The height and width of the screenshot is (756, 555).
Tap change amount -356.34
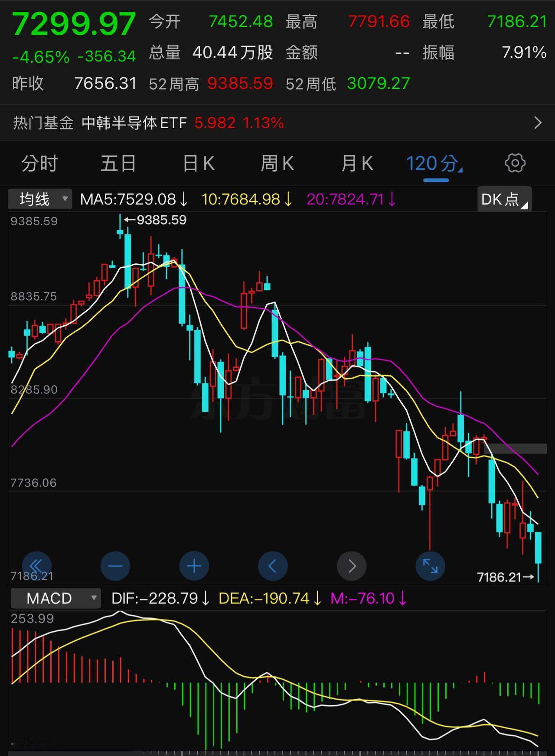107,56
